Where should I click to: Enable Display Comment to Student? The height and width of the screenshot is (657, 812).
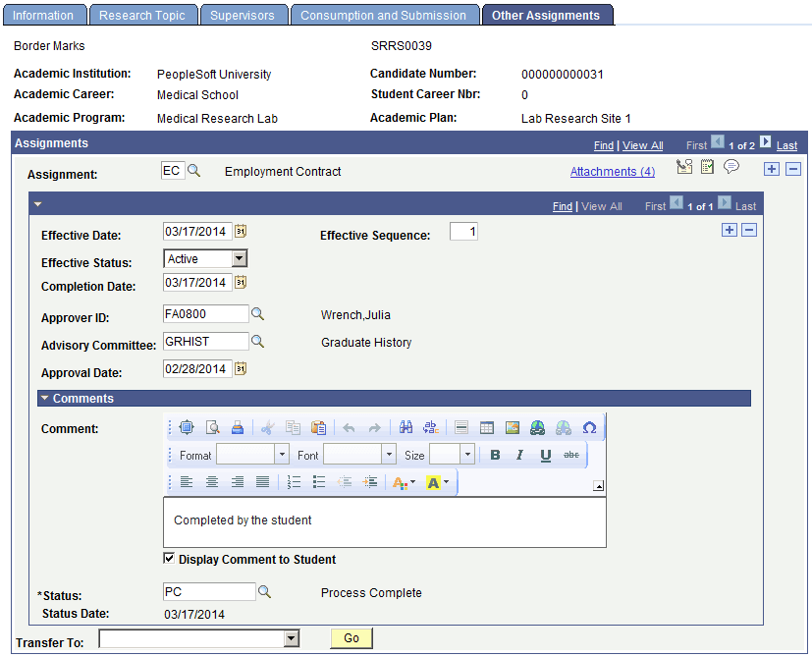[x=169, y=558]
